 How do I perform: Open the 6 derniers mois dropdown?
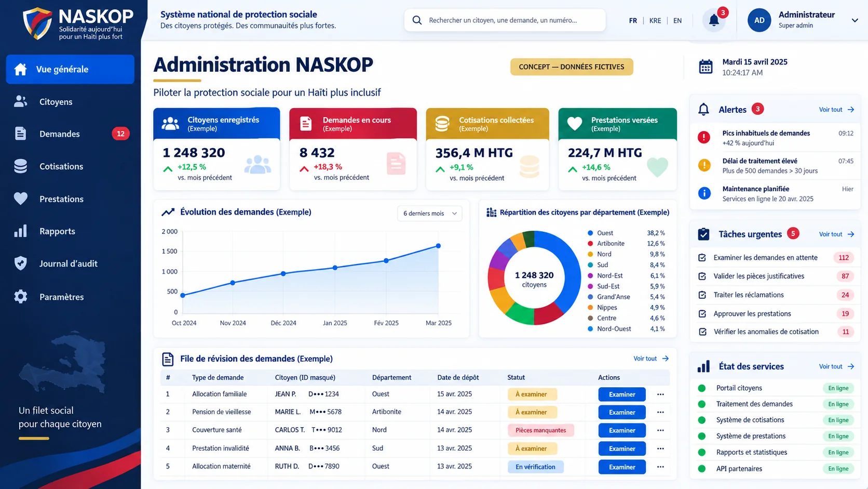click(x=430, y=214)
